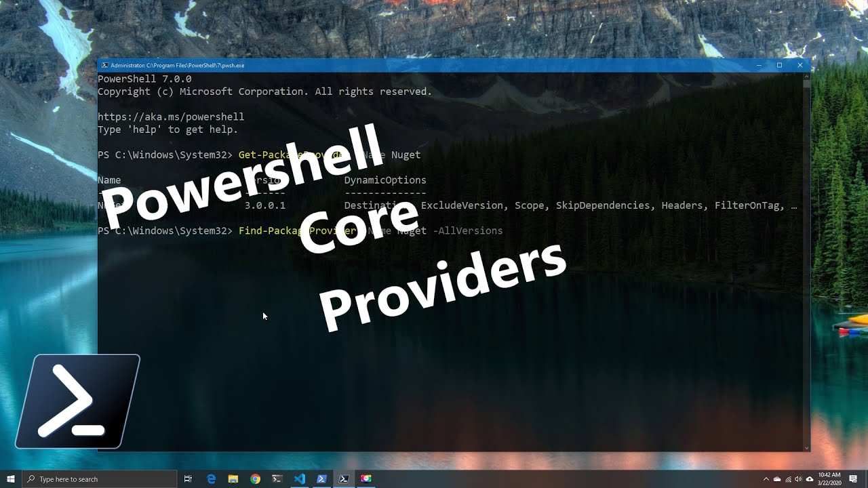
Task: Close the pwsh.exe window
Action: click(800, 66)
